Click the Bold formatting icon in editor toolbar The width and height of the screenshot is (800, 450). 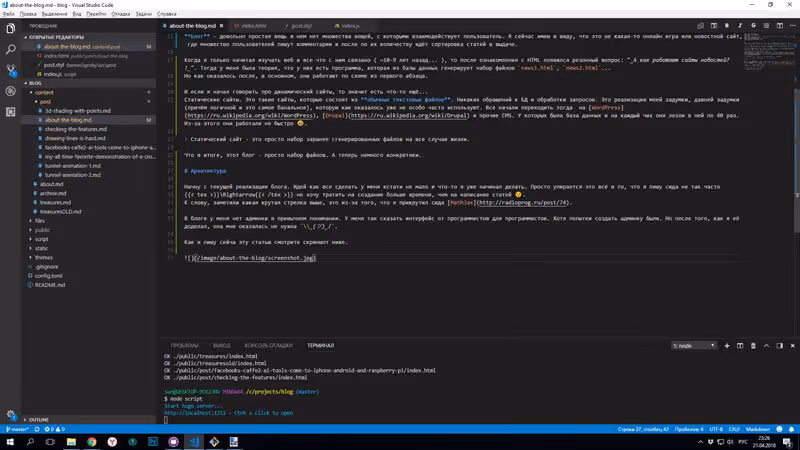click(x=727, y=26)
